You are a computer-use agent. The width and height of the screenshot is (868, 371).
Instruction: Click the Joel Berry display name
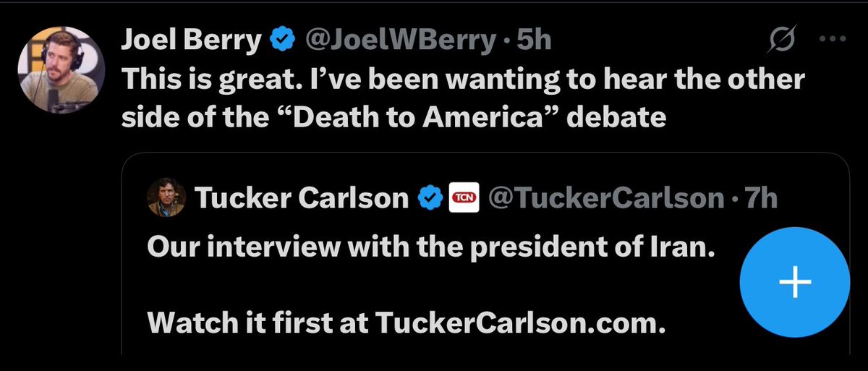pos(191,42)
